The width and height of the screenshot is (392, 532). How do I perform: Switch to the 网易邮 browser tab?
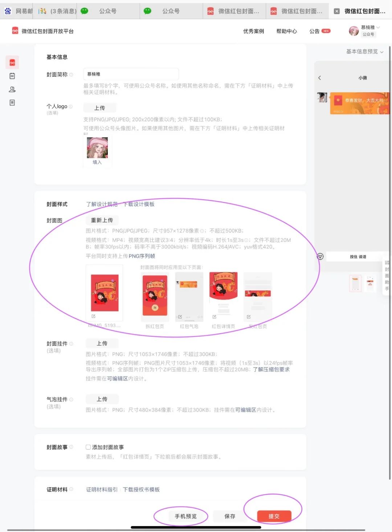coord(19,11)
